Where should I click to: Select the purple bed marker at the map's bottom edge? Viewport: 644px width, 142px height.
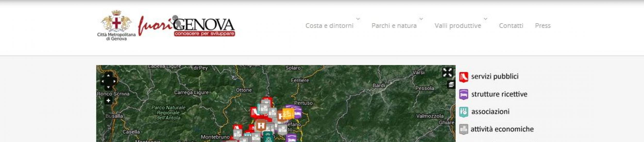tap(291, 138)
